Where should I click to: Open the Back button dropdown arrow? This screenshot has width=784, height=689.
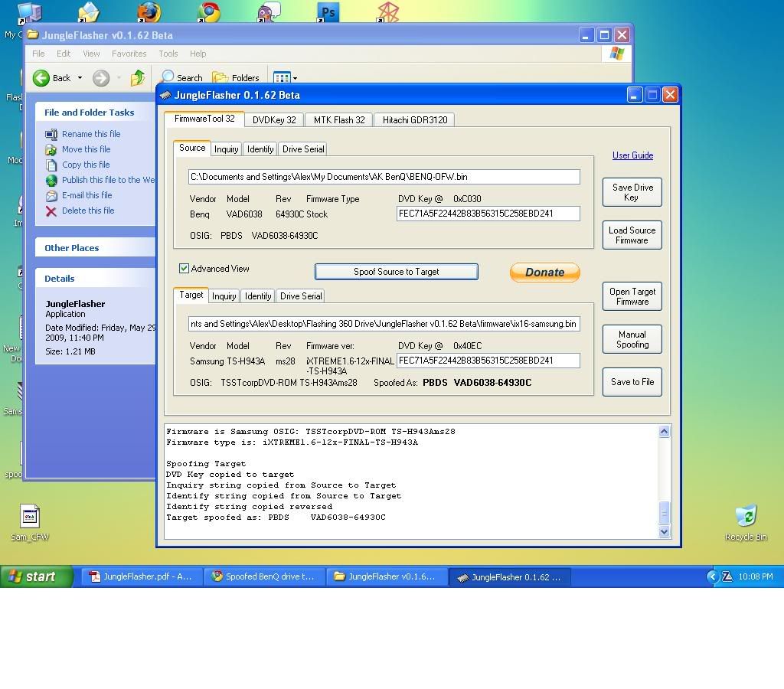[x=80, y=78]
